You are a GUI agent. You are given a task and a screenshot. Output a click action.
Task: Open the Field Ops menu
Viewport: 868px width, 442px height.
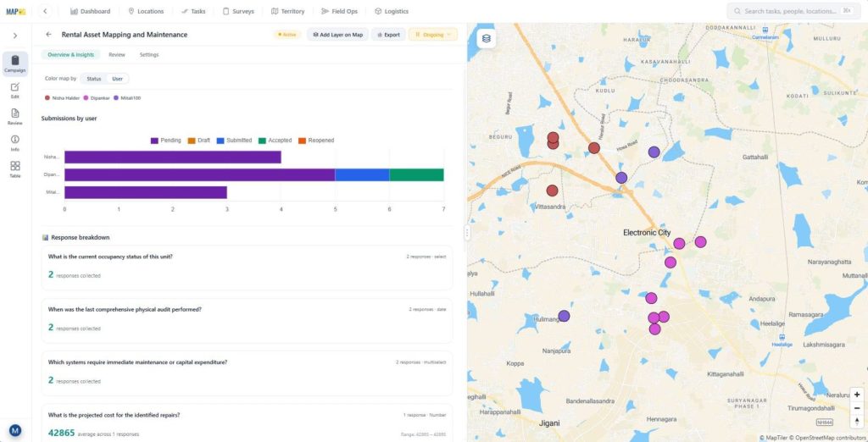pos(339,11)
